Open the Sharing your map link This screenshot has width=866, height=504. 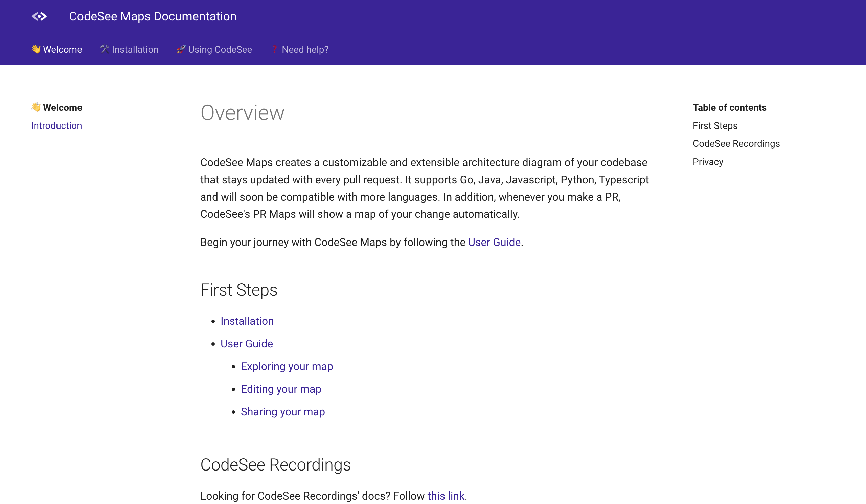(283, 412)
